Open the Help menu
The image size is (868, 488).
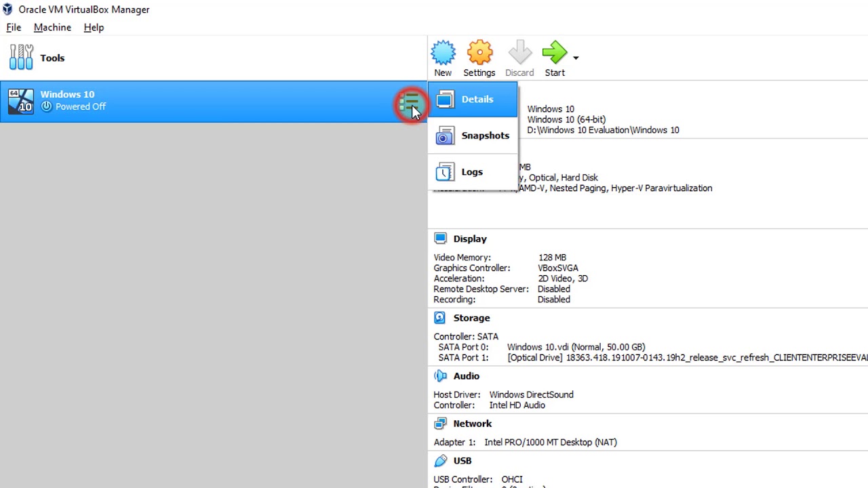tap(94, 28)
